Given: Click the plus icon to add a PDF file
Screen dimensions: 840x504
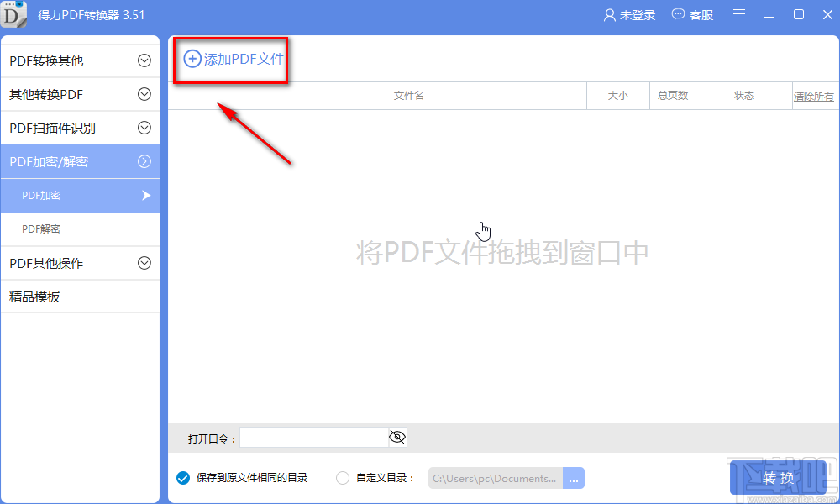Looking at the screenshot, I should (x=192, y=59).
